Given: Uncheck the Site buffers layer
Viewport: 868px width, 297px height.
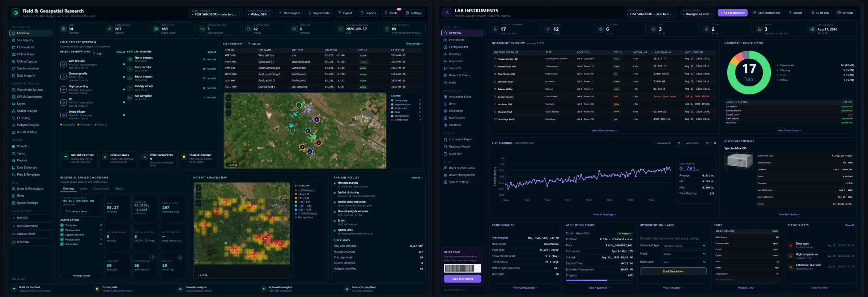Looking at the screenshot, I should pos(62,244).
